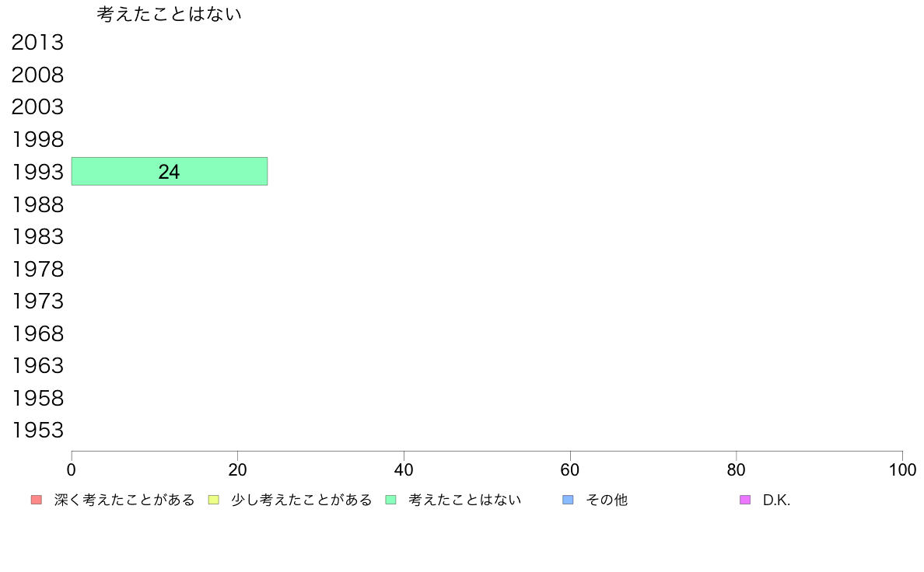This screenshot has width=924, height=572.
Task: Click the 深く考えたことがある legend text
Action: tap(124, 500)
